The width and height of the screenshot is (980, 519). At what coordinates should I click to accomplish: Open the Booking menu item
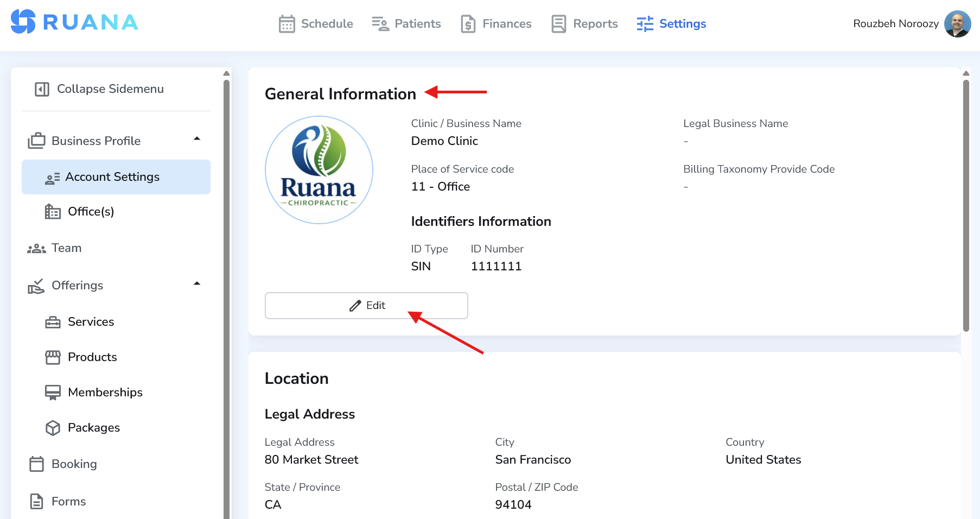74,464
